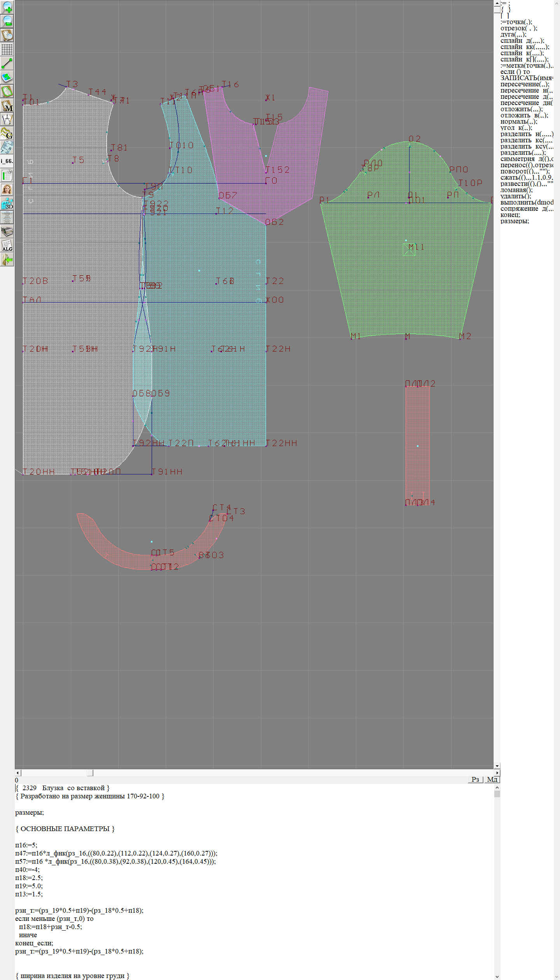This screenshot has height=980, width=560.
Task: Toggle the grid display icon
Action: coord(7,49)
